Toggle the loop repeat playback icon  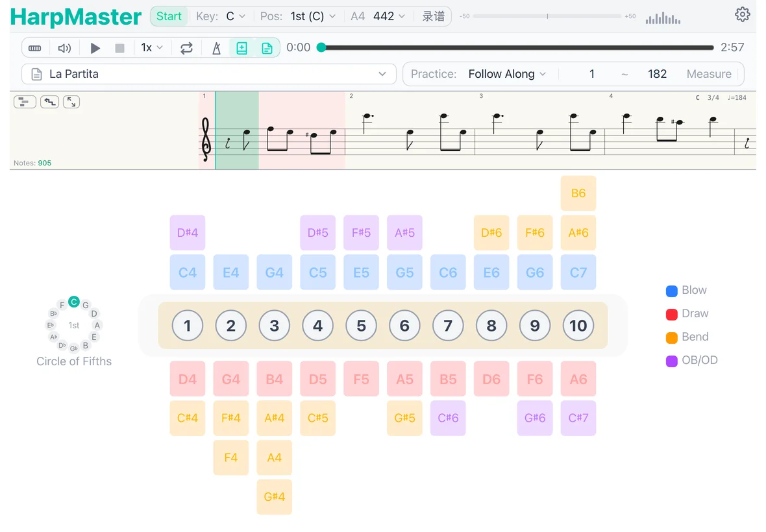pyautogui.click(x=187, y=47)
